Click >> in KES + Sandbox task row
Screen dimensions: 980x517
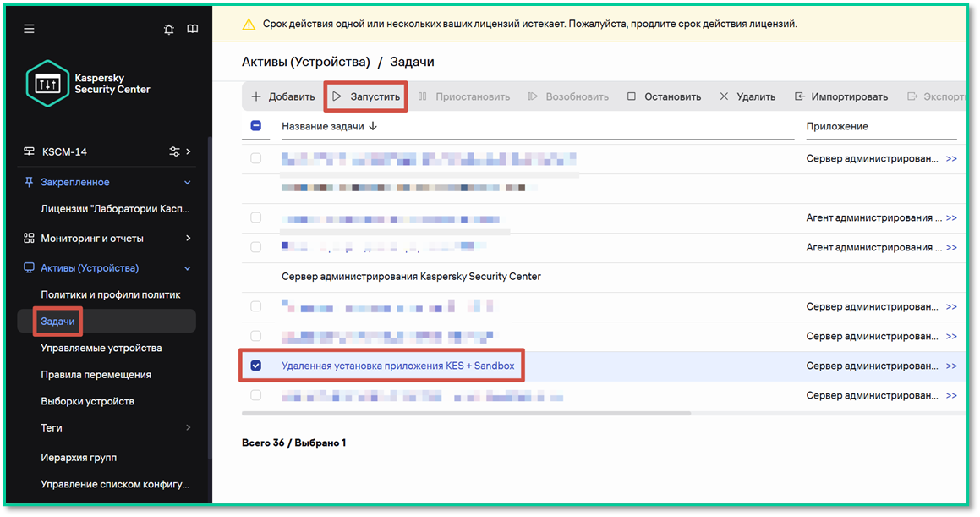[x=951, y=366]
